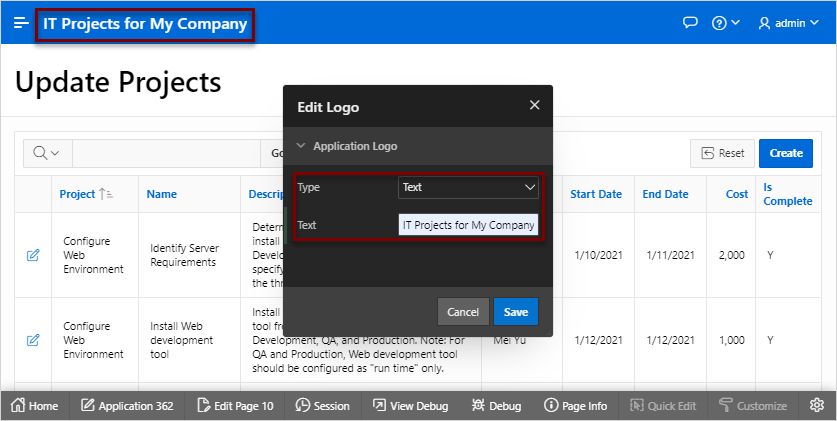Open the Help question mark menu
837x421 pixels.
725,23
